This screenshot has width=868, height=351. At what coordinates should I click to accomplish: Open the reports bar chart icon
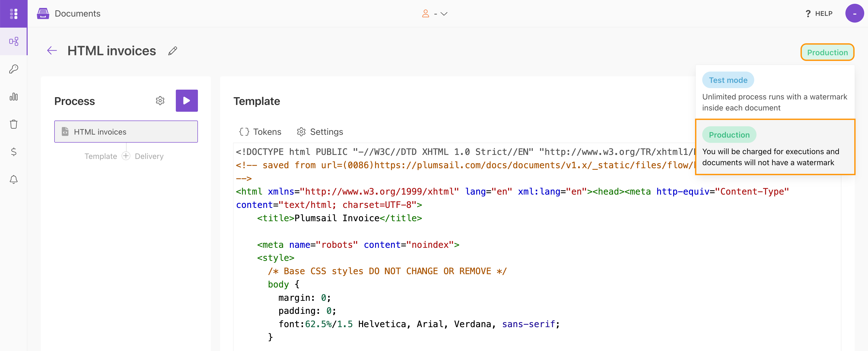tap(14, 97)
